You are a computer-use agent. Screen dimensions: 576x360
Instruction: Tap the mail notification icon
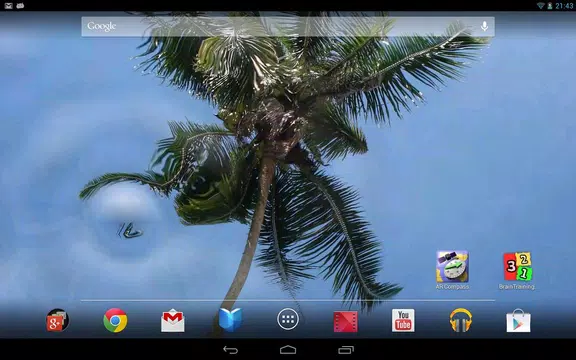8,6
